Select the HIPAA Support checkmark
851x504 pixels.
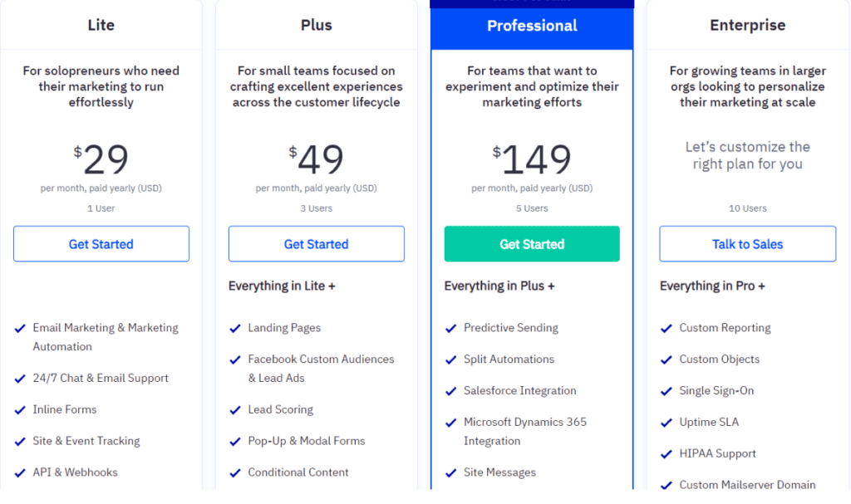pos(666,454)
